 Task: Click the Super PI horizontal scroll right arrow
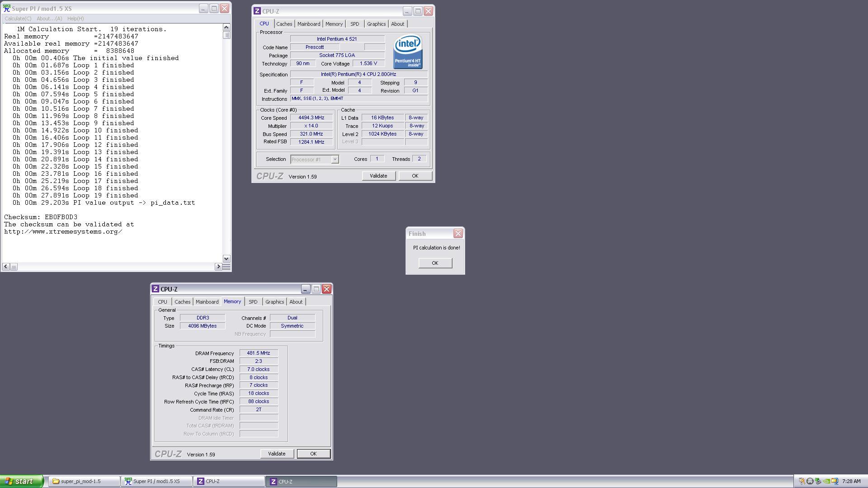click(218, 267)
